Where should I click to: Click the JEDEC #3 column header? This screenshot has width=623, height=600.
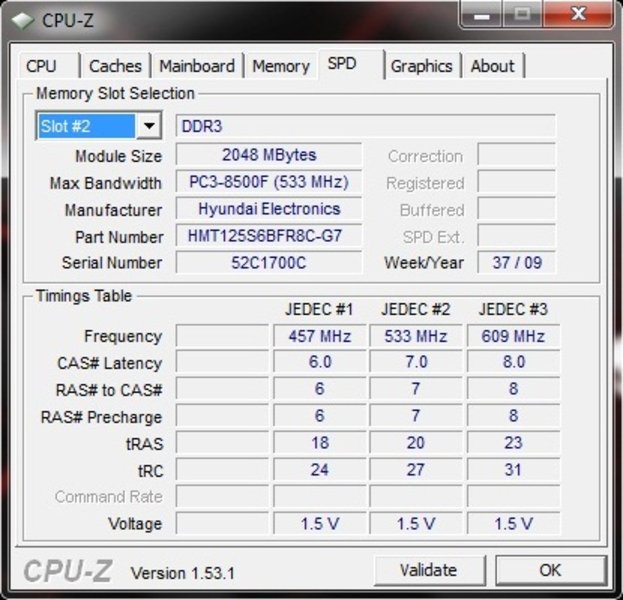coord(513,310)
